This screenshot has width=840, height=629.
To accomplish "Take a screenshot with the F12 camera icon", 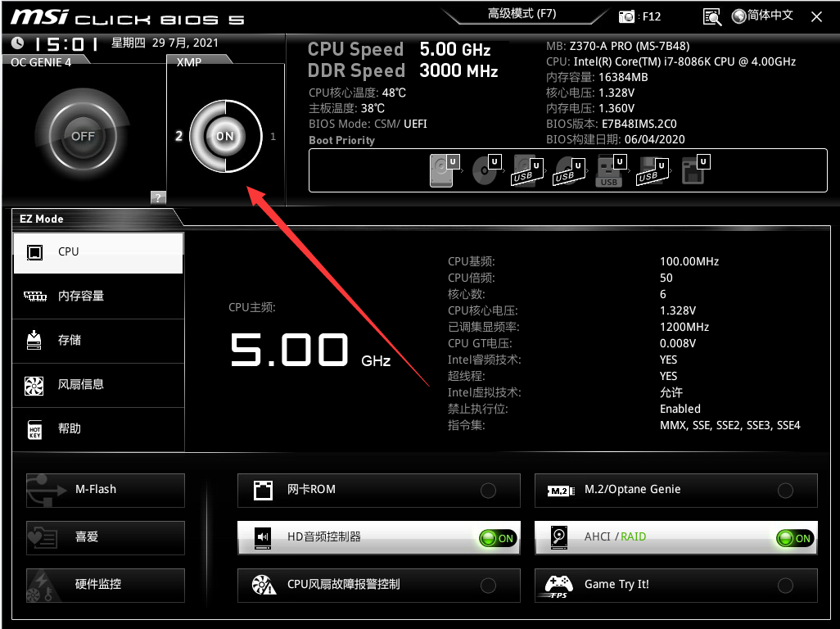I will 626,16.
